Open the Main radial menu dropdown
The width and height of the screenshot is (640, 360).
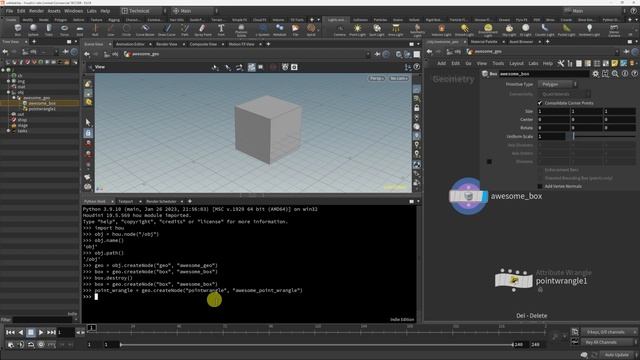(x=194, y=11)
